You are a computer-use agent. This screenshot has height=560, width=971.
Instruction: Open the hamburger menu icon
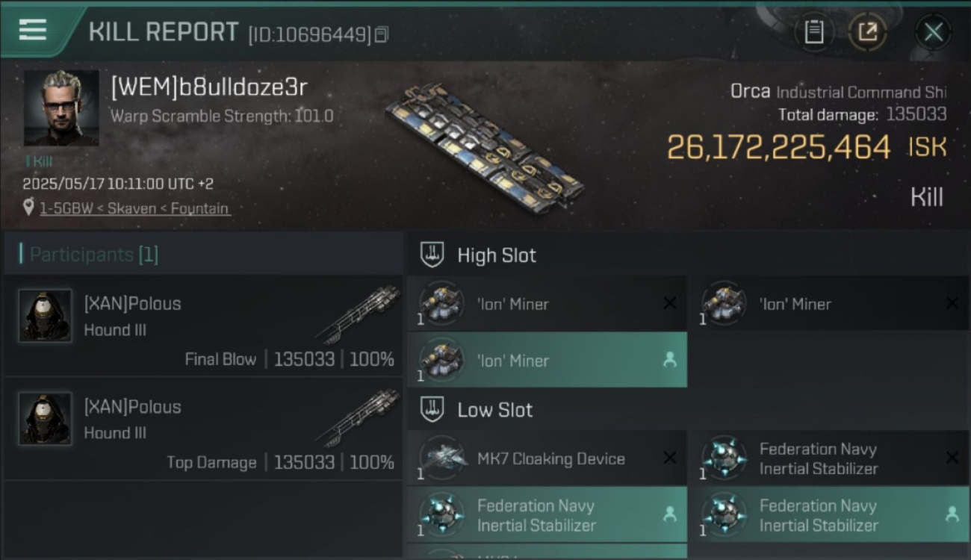[32, 30]
